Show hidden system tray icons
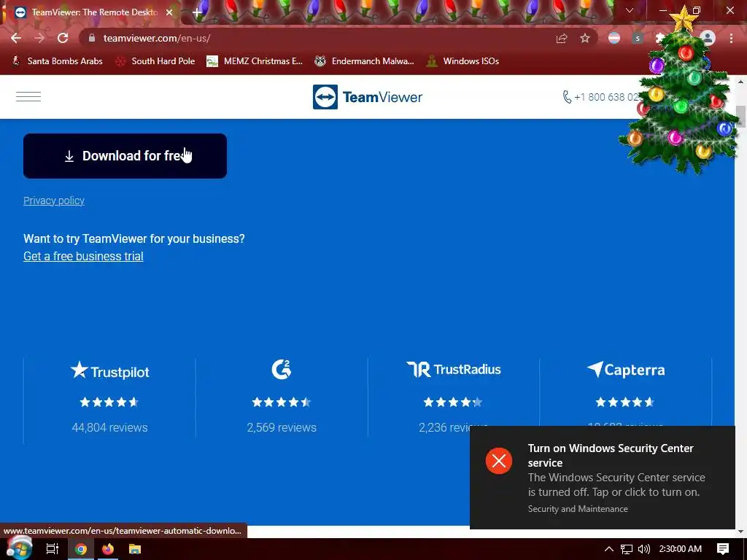The width and height of the screenshot is (747, 560). point(608,549)
